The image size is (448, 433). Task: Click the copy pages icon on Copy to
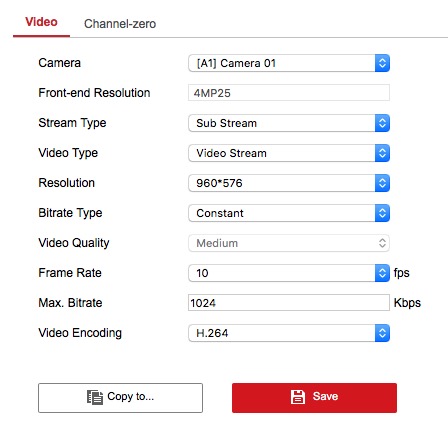point(95,397)
